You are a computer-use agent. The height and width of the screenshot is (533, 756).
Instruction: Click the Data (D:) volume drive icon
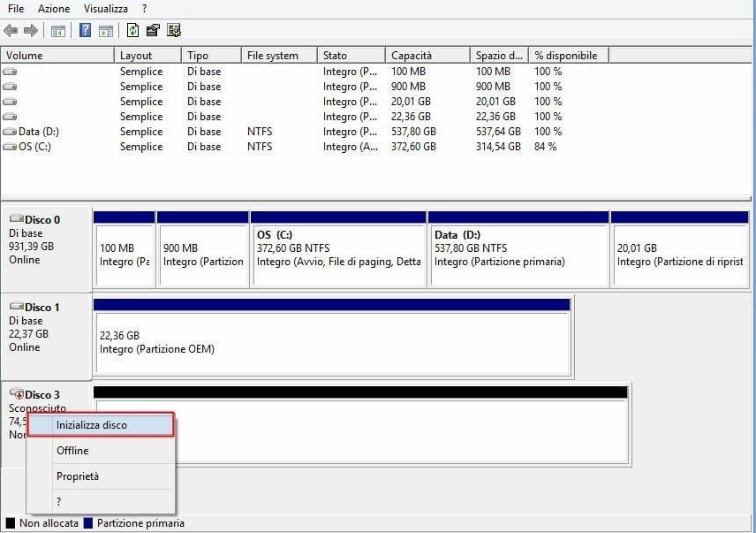[9, 131]
